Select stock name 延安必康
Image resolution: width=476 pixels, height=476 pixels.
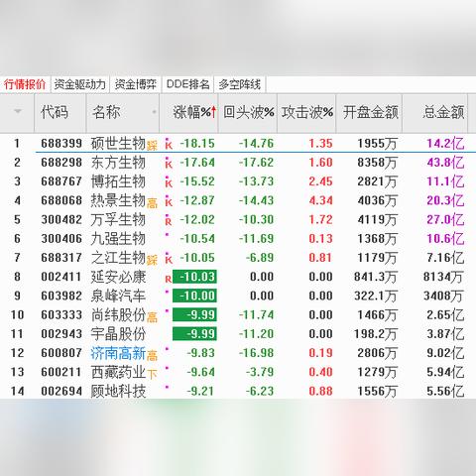point(118,277)
